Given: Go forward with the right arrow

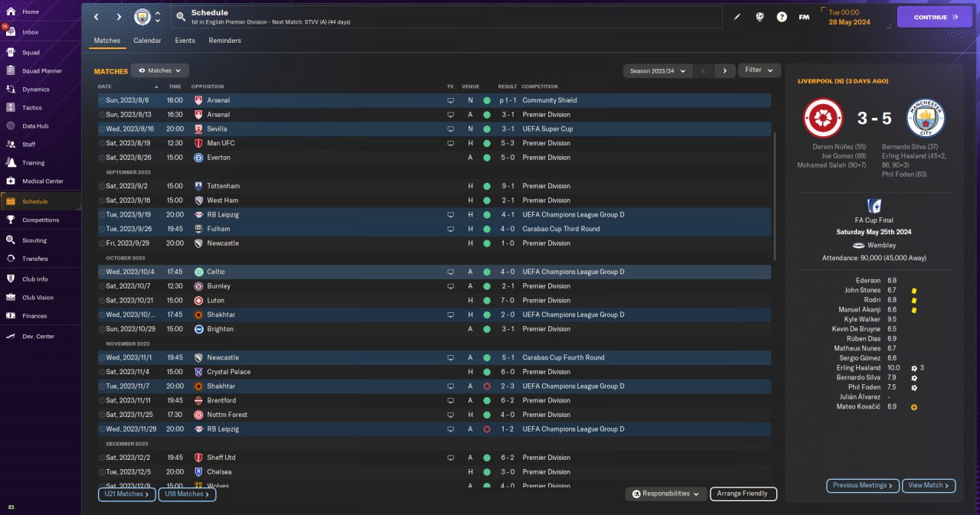Looking at the screenshot, I should click(119, 17).
